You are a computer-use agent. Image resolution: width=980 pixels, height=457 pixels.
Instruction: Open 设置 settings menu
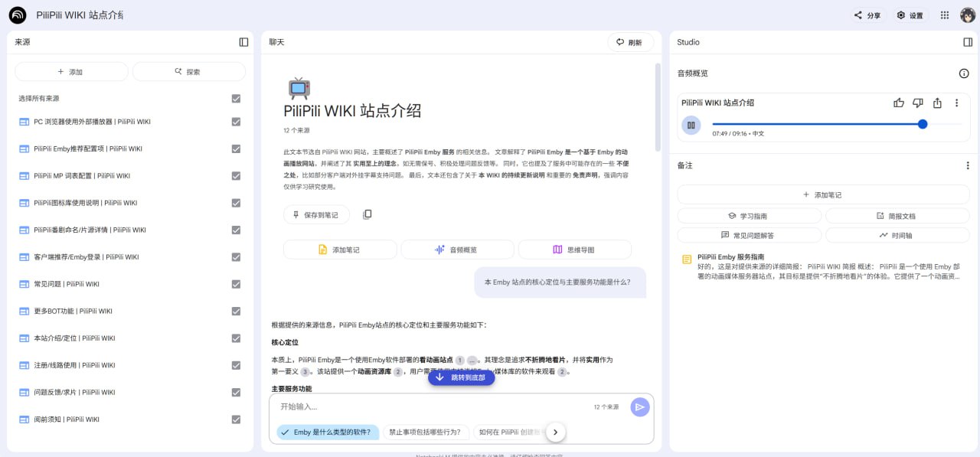pyautogui.click(x=911, y=15)
